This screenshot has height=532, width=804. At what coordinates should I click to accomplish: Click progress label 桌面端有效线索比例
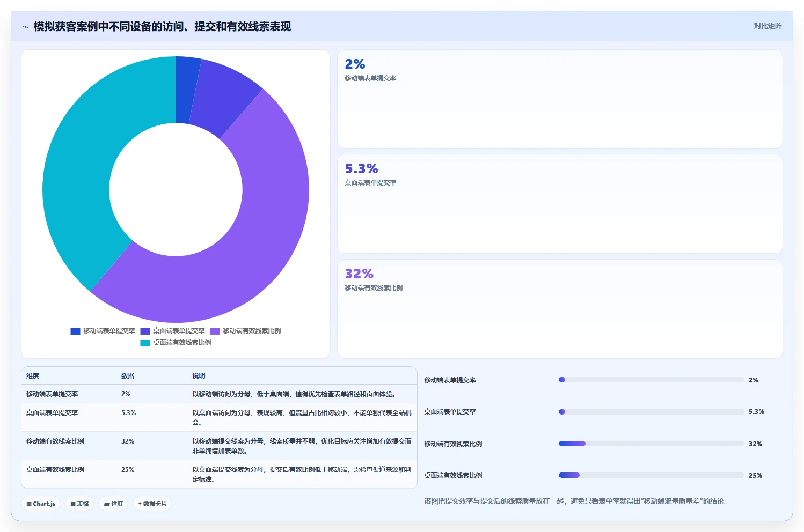tap(453, 476)
